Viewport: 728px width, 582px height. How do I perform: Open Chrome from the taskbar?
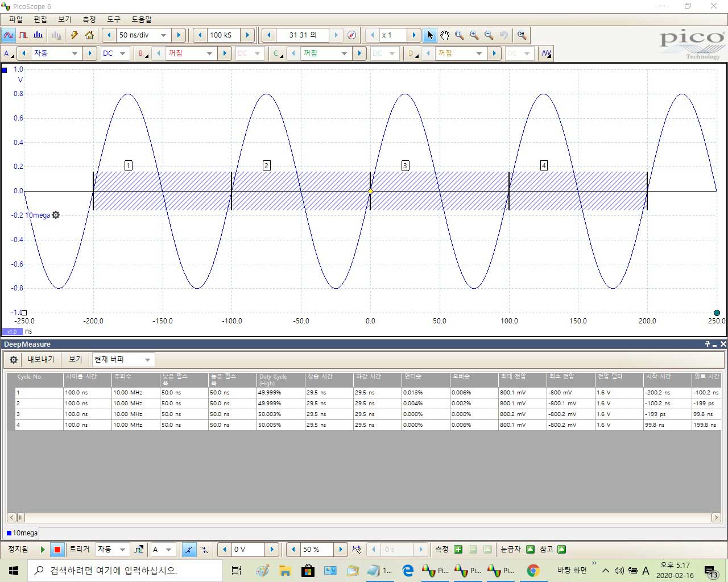coord(533,571)
